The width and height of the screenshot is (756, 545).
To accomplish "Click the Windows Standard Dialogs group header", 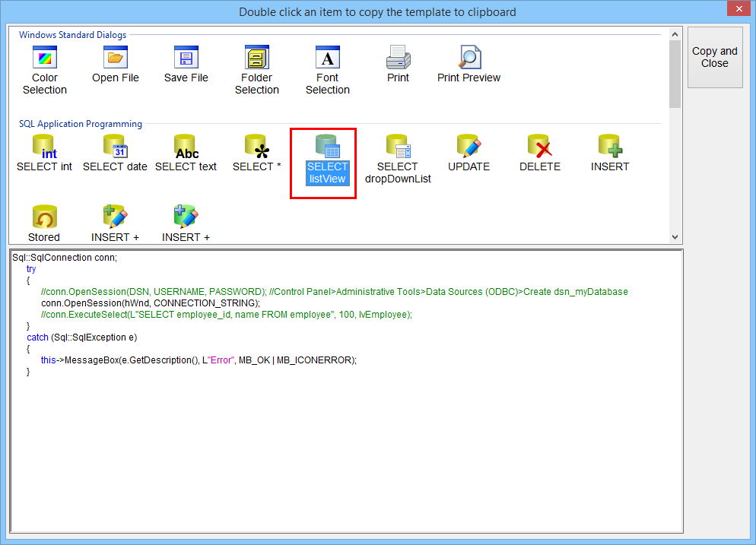I will tap(73, 35).
